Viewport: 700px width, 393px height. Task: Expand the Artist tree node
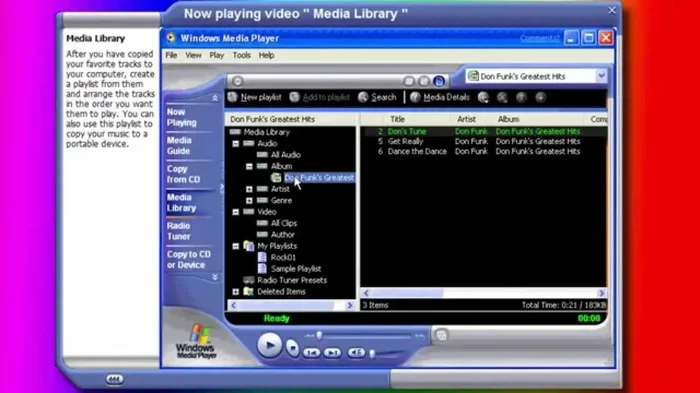(x=249, y=189)
